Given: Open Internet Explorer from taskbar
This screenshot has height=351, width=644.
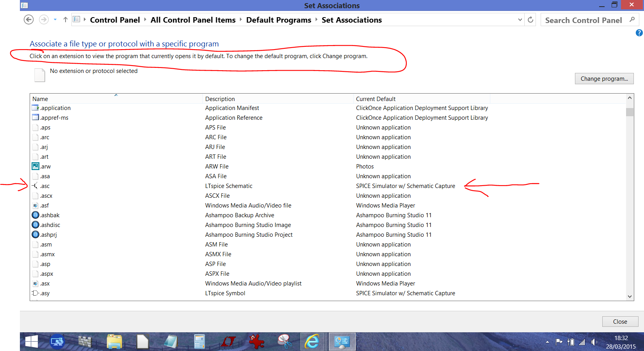Looking at the screenshot, I should 313,342.
